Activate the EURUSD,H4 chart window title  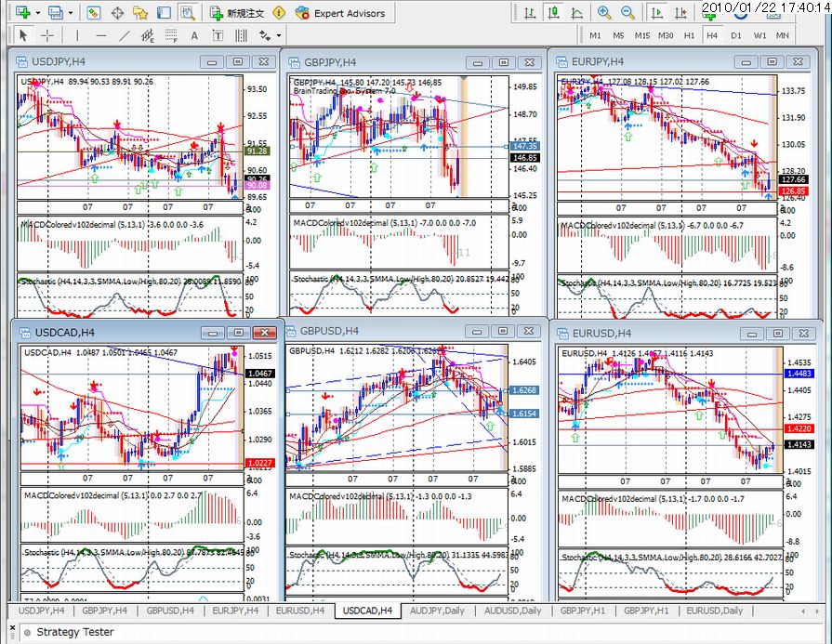[601, 333]
